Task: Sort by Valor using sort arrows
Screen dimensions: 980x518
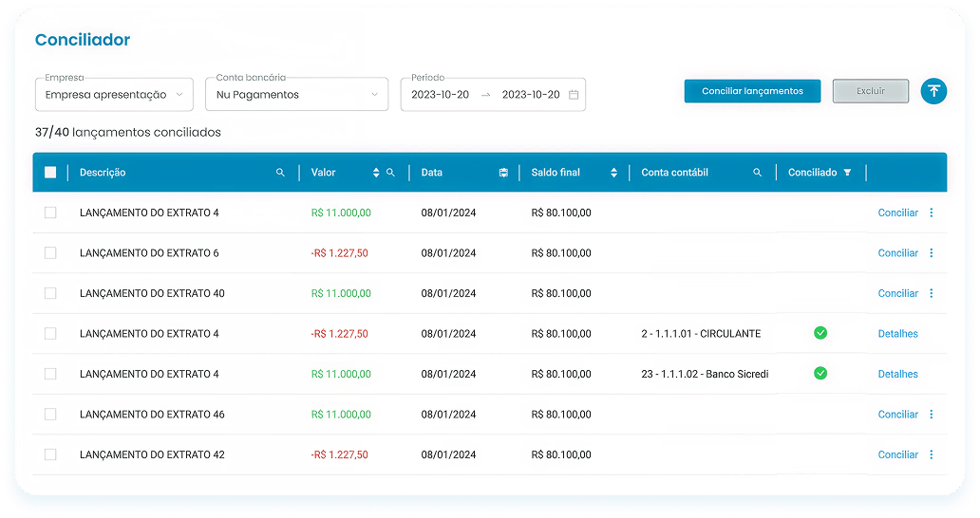Action: tap(376, 173)
